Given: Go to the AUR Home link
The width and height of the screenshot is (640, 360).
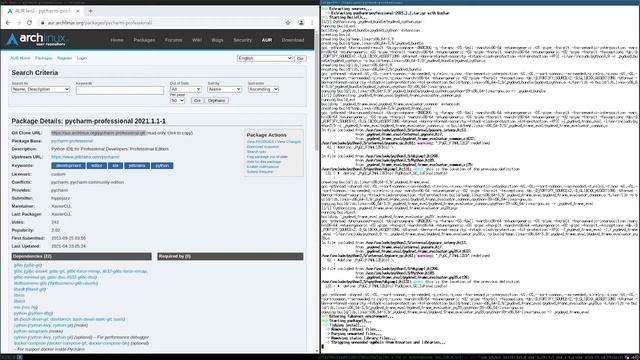Looking at the screenshot, I should point(20,58).
